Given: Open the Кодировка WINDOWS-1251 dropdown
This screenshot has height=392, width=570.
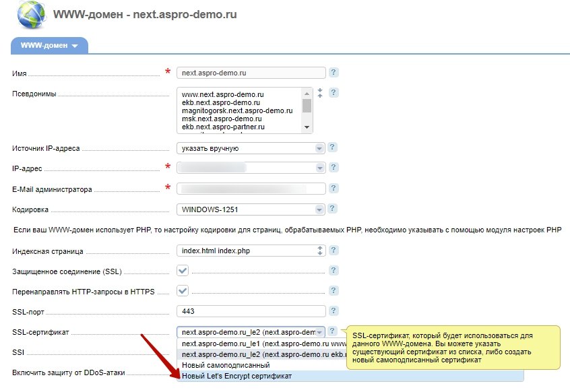Looking at the screenshot, I should (319, 209).
